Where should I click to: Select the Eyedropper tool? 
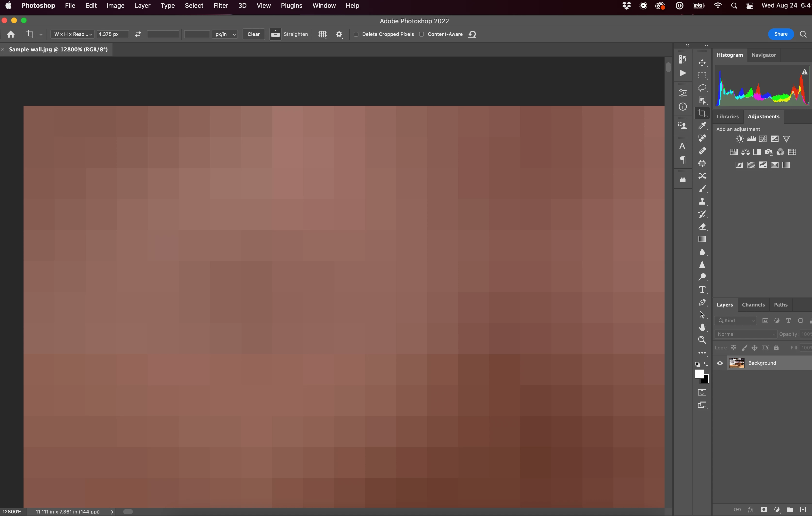tap(702, 126)
